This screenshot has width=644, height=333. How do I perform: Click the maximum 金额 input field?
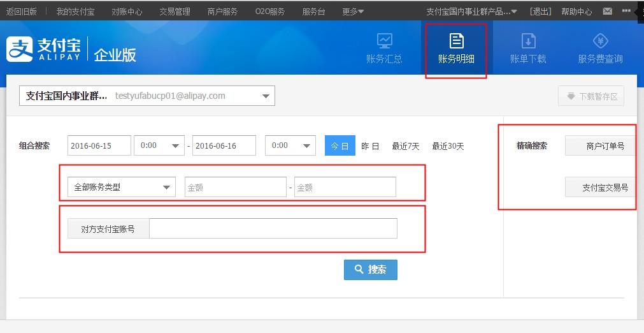point(345,187)
